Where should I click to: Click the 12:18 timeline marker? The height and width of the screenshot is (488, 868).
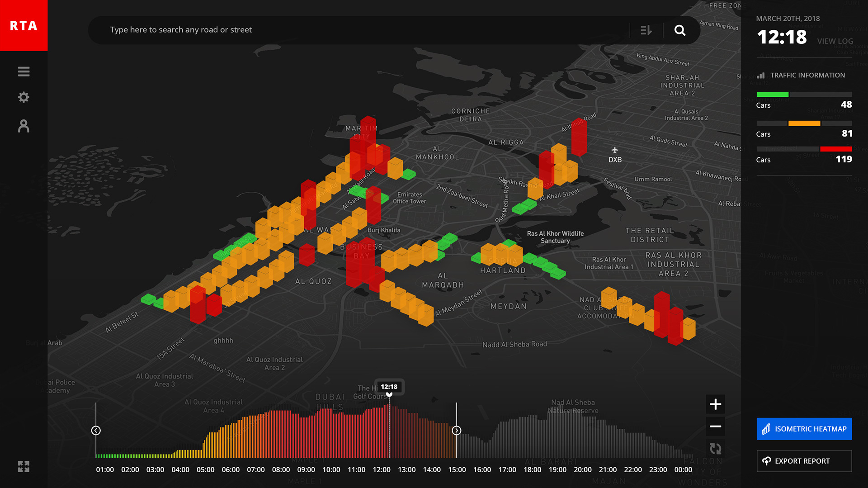pos(389,387)
